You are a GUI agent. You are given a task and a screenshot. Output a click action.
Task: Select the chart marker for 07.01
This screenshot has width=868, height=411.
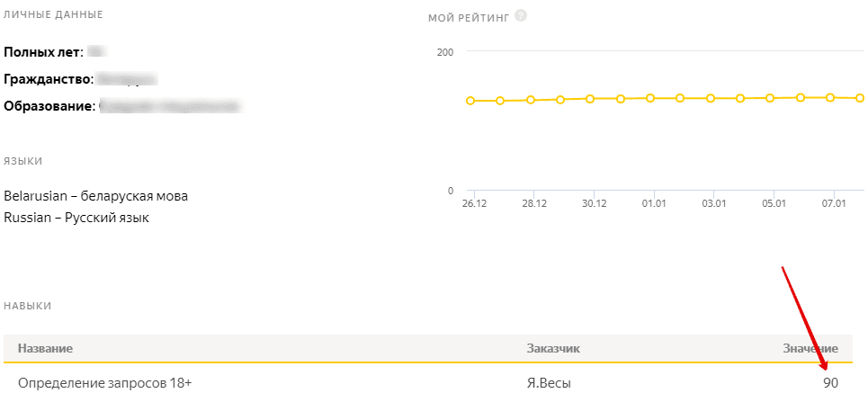[x=830, y=97]
